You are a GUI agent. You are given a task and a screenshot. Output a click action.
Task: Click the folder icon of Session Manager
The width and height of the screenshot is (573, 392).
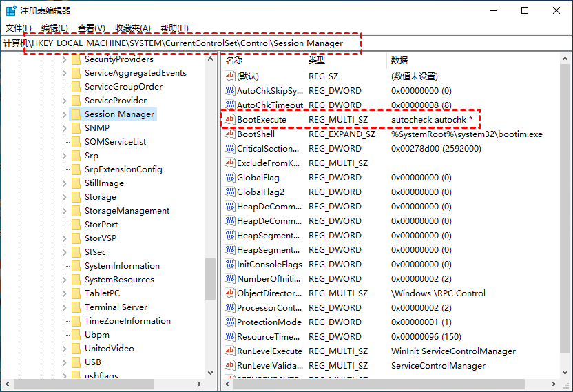(76, 114)
